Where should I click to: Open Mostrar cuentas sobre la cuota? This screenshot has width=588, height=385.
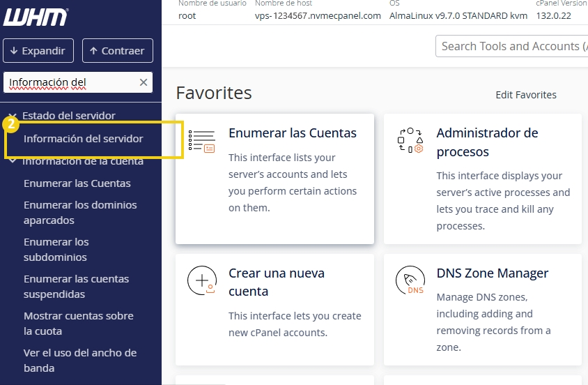pos(78,324)
